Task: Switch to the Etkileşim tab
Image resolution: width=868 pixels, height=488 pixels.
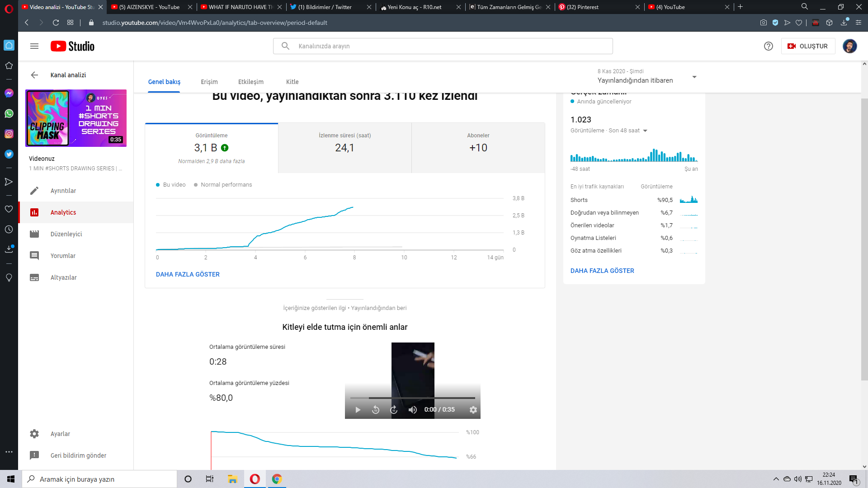Action: pyautogui.click(x=251, y=82)
